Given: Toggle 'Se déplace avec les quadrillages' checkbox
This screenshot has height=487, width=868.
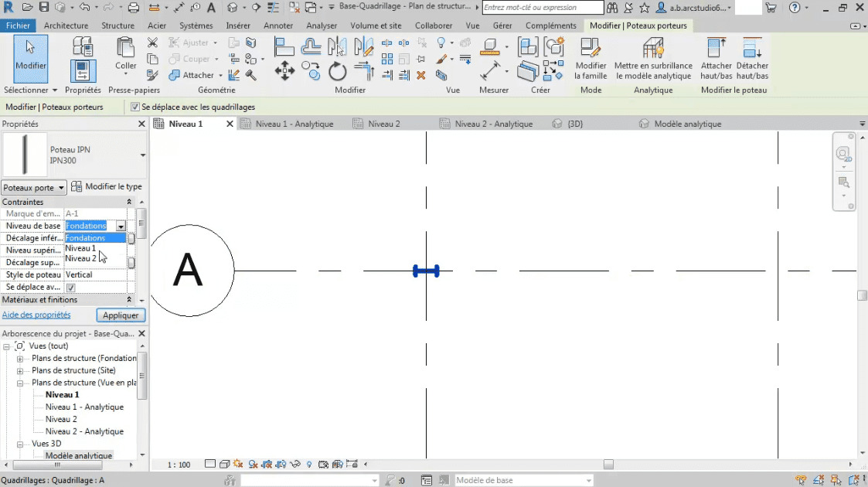Looking at the screenshot, I should (x=135, y=107).
